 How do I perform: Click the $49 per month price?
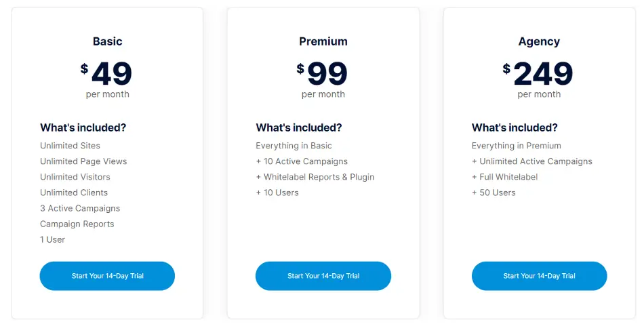[x=107, y=79]
